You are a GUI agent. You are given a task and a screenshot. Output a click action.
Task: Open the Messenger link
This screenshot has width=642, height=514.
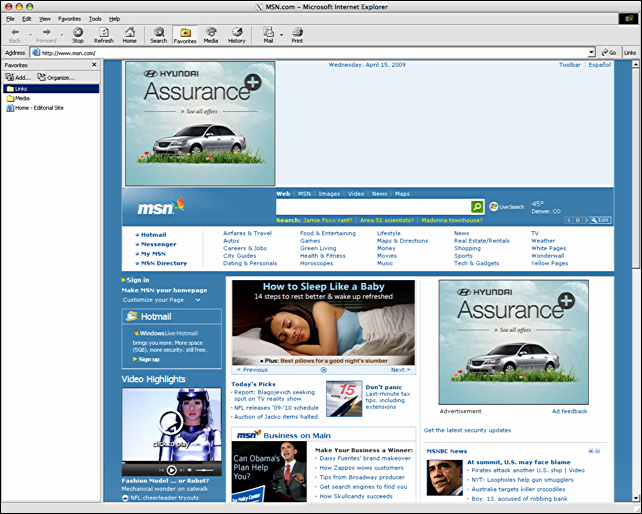pos(158,244)
